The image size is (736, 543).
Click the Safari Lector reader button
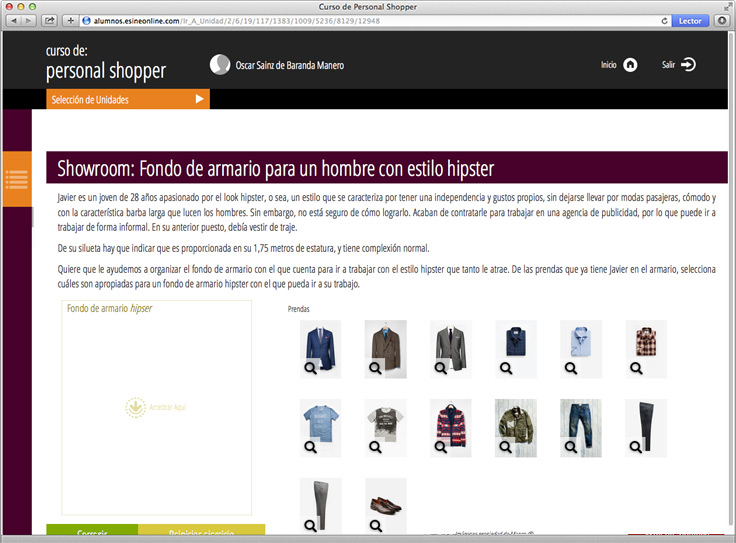(x=690, y=20)
